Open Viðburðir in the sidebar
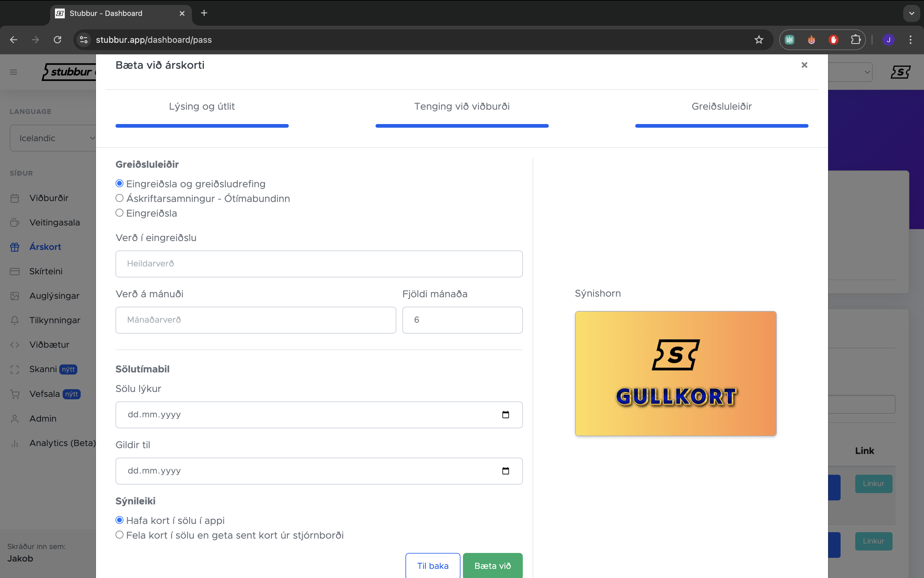 tap(49, 198)
